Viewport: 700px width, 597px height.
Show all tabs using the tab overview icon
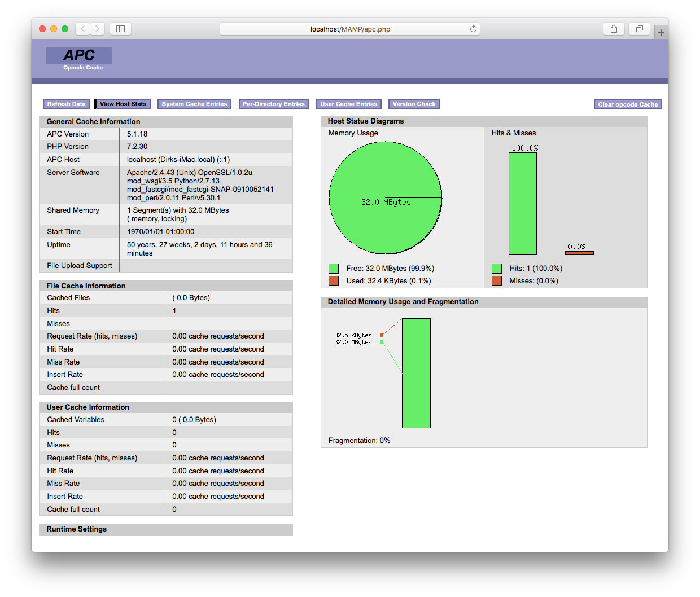[639, 29]
